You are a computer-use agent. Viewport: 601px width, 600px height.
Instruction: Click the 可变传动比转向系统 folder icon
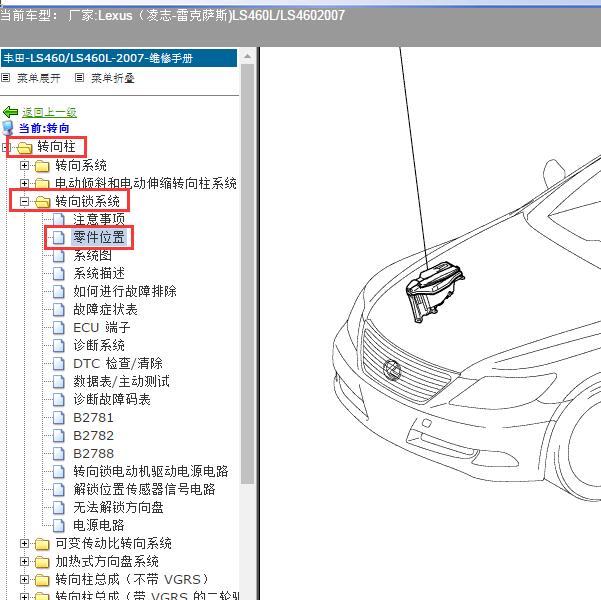point(42,544)
